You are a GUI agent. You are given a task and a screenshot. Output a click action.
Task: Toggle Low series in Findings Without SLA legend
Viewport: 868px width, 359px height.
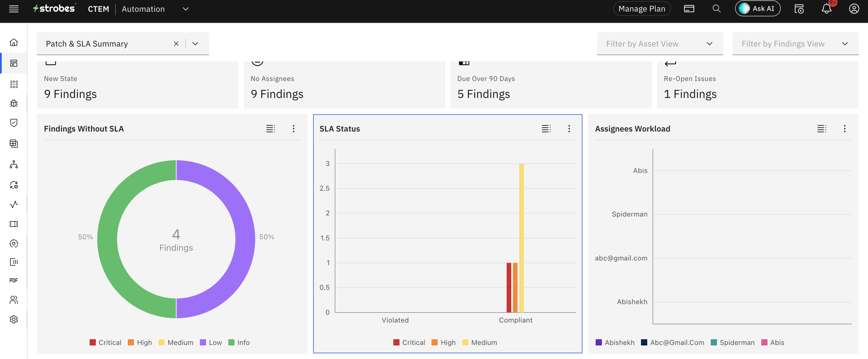211,342
